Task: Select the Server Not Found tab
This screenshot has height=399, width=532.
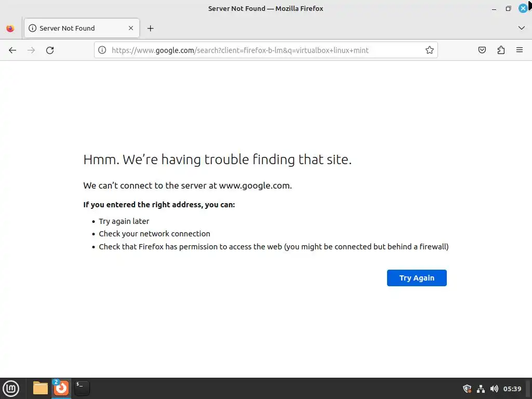Action: click(82, 28)
